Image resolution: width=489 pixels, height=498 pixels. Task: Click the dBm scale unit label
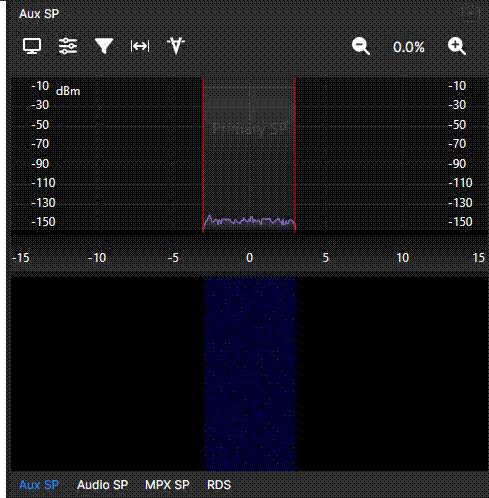[68, 91]
